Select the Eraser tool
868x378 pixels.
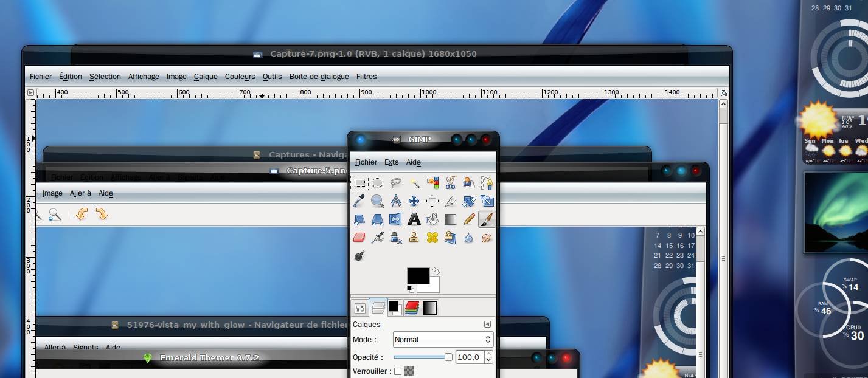click(x=360, y=237)
